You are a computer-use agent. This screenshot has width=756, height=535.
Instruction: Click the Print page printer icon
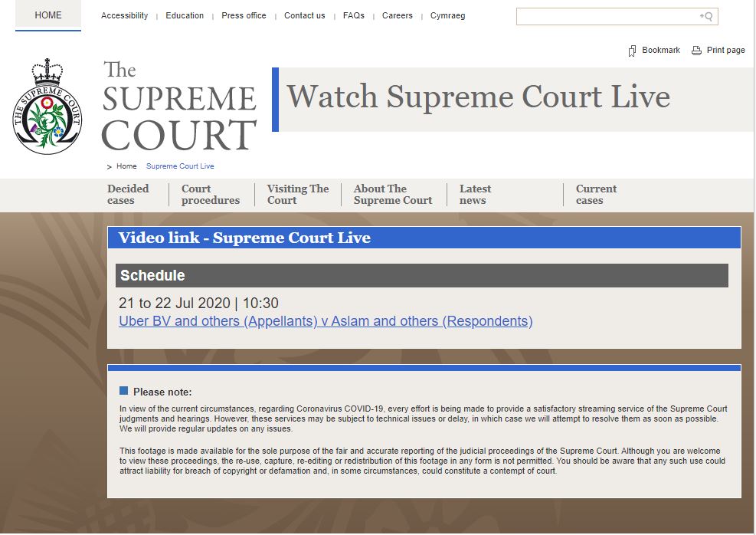tap(696, 51)
